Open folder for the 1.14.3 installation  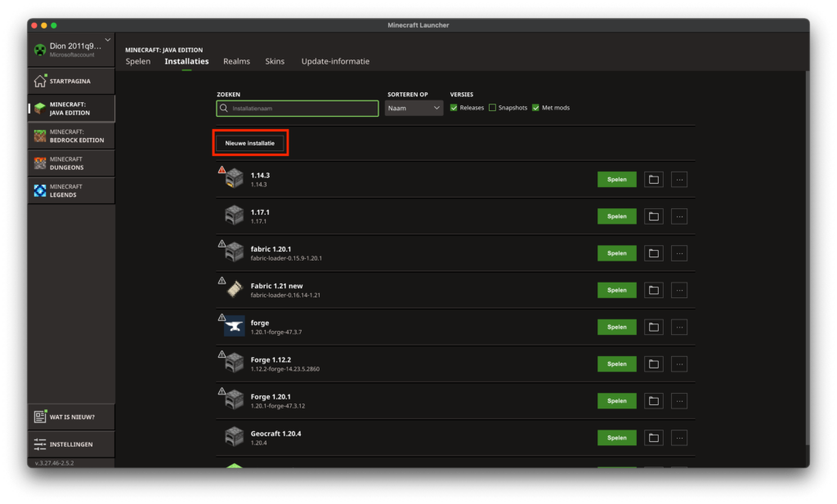pos(653,180)
